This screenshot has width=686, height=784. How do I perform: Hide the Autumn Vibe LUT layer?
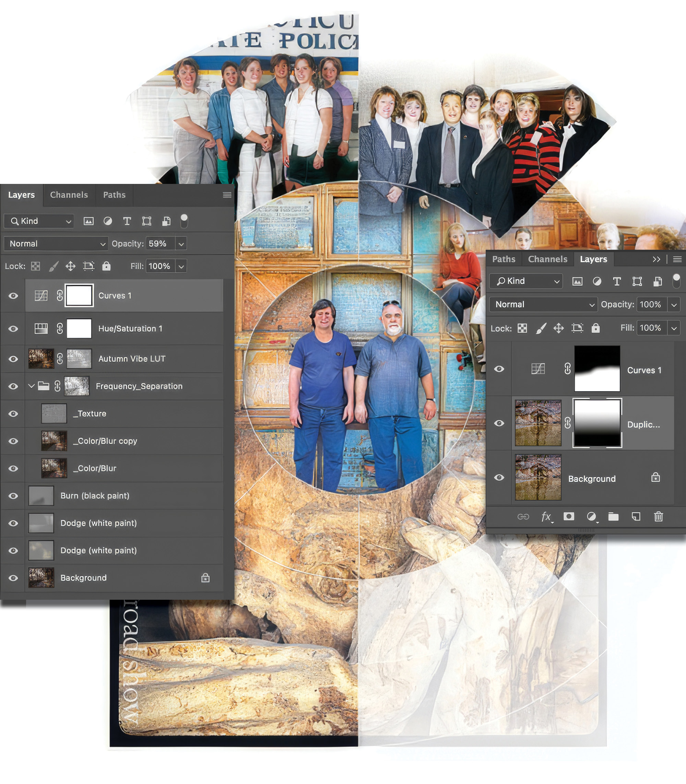(13, 359)
